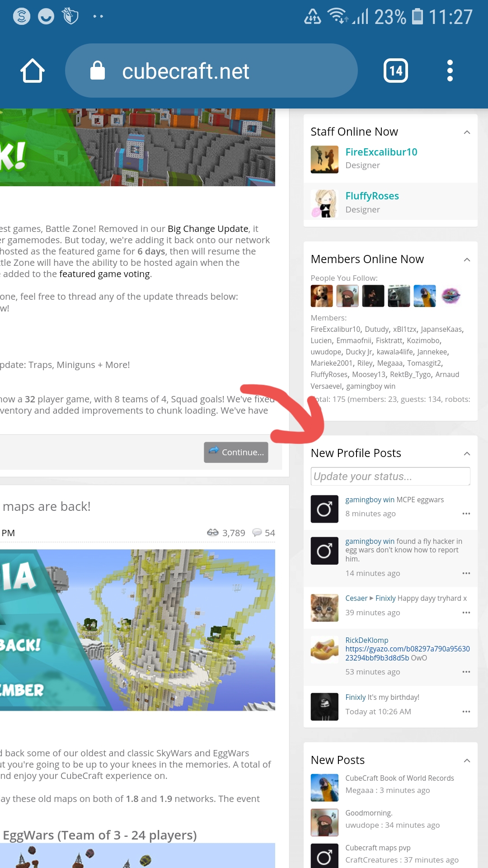Collapse the Members Online Now block
This screenshot has width=488, height=868.
click(x=467, y=259)
